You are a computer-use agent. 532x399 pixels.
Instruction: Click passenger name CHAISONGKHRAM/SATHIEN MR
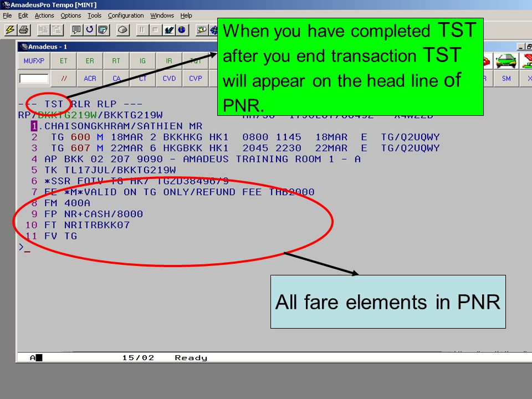click(x=123, y=126)
